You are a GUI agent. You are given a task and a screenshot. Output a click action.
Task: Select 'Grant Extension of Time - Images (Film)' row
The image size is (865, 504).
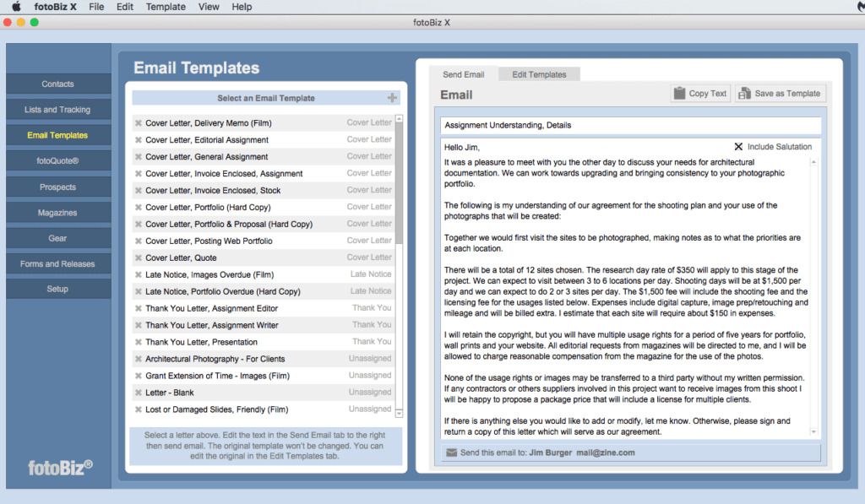pos(264,376)
